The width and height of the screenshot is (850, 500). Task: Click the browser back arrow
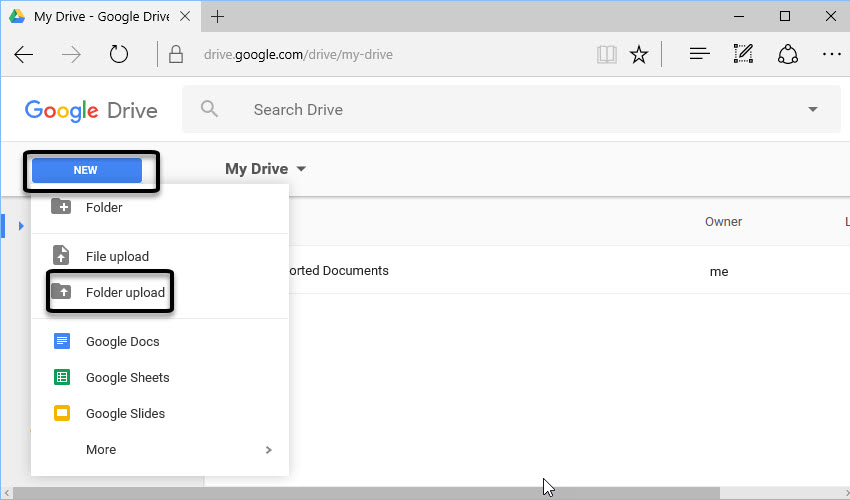pyautogui.click(x=24, y=55)
